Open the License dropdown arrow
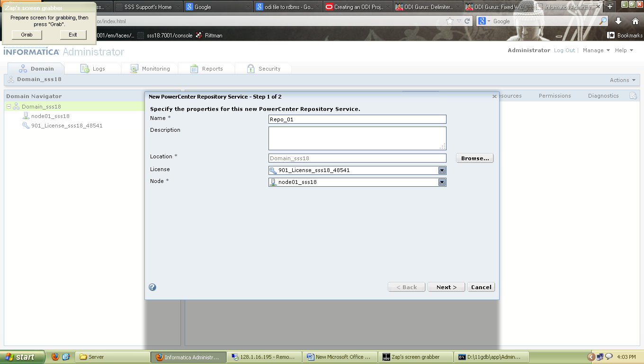This screenshot has width=644, height=364. [442, 170]
